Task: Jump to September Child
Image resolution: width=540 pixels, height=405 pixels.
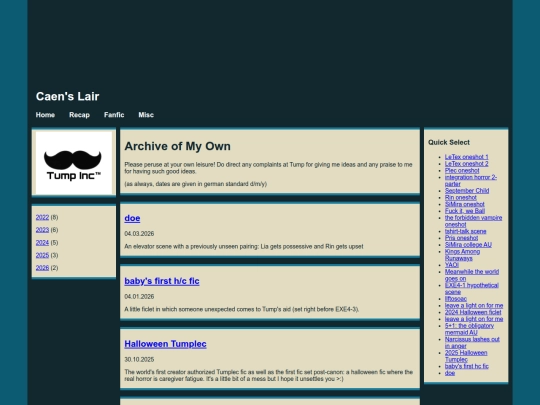Action: pyautogui.click(x=467, y=190)
